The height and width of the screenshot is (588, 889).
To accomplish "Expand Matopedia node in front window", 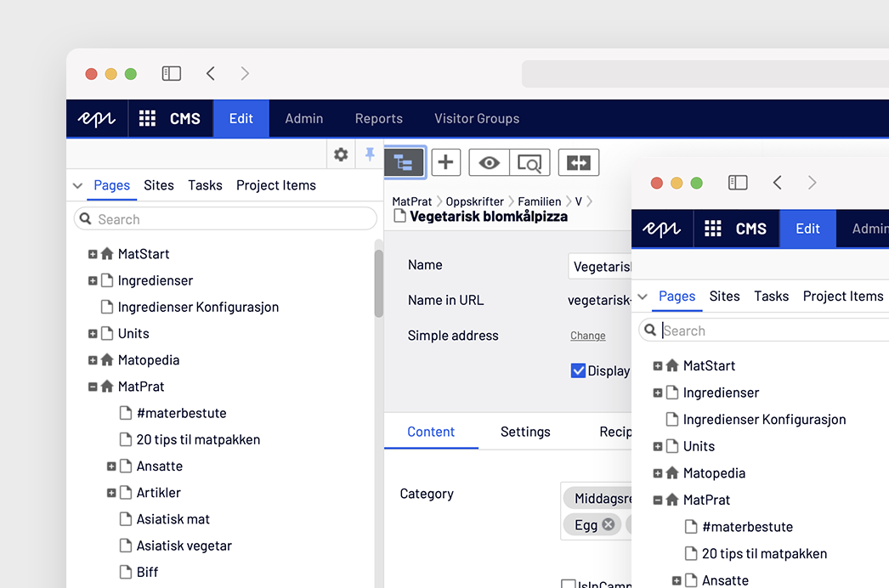I will (658, 473).
